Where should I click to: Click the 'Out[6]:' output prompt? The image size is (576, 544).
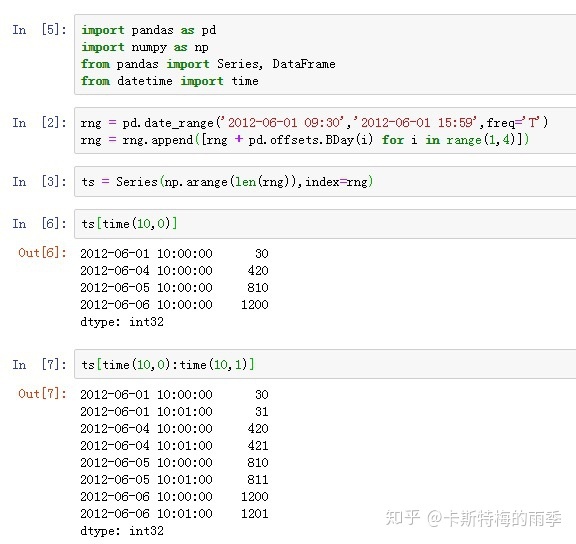click(x=43, y=253)
